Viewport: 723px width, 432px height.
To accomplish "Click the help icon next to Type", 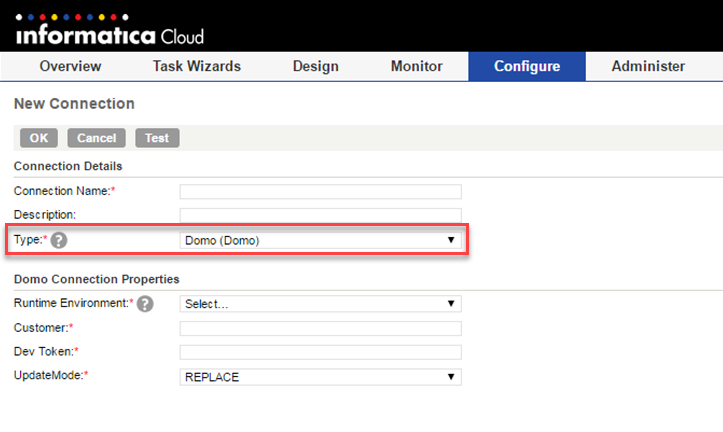I will pyautogui.click(x=59, y=240).
